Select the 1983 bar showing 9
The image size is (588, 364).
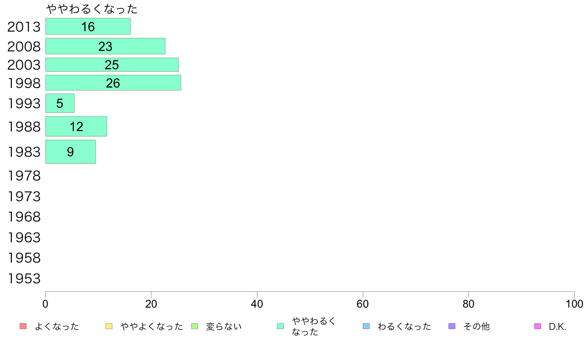click(x=70, y=151)
